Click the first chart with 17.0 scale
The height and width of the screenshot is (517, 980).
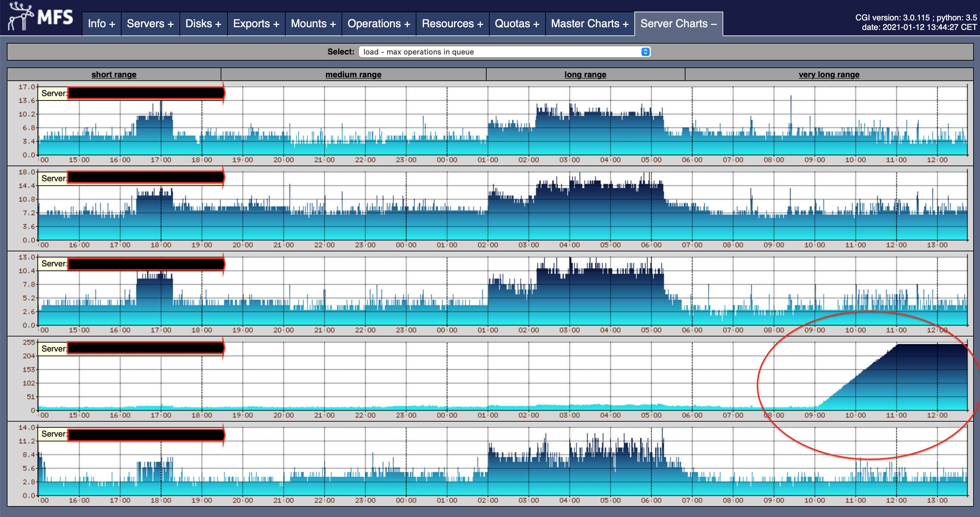point(490,123)
